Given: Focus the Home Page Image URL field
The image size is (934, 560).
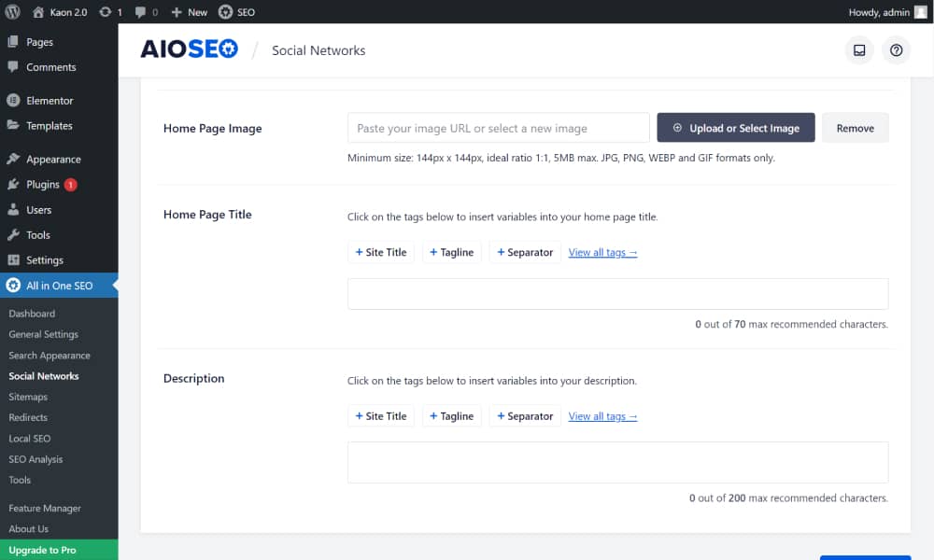Looking at the screenshot, I should 498,128.
